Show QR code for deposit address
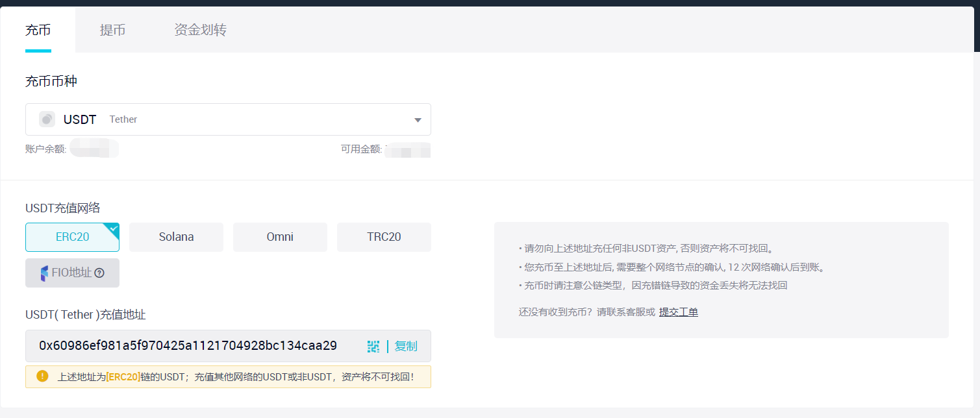Image resolution: width=980 pixels, height=418 pixels. pos(373,347)
